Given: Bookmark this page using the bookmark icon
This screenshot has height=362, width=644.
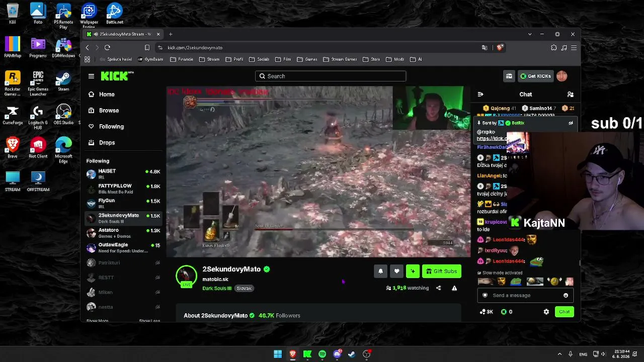Looking at the screenshot, I should tap(147, 47).
